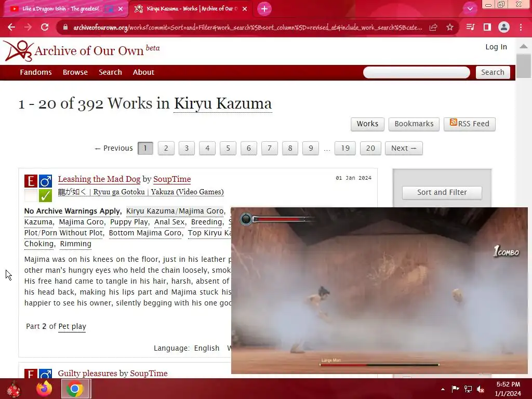This screenshot has width=532, height=399.
Task: Click the green checkmark complete work icon
Action: (x=45, y=195)
